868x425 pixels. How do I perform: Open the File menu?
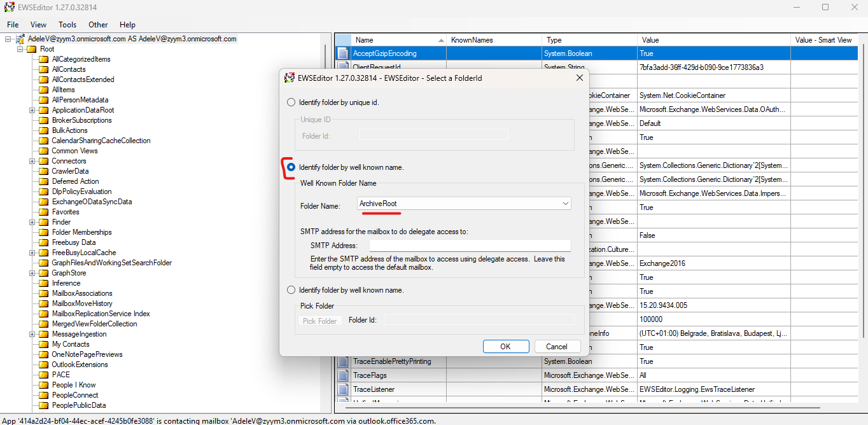pos(13,25)
